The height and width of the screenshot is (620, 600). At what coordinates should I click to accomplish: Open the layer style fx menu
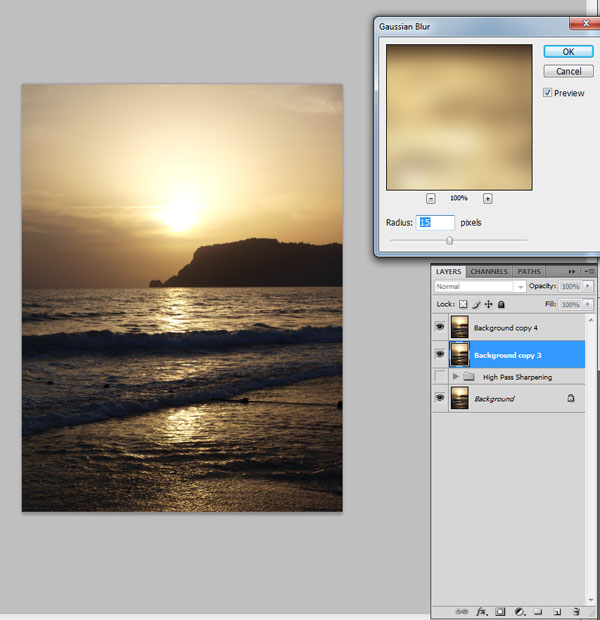point(481,612)
